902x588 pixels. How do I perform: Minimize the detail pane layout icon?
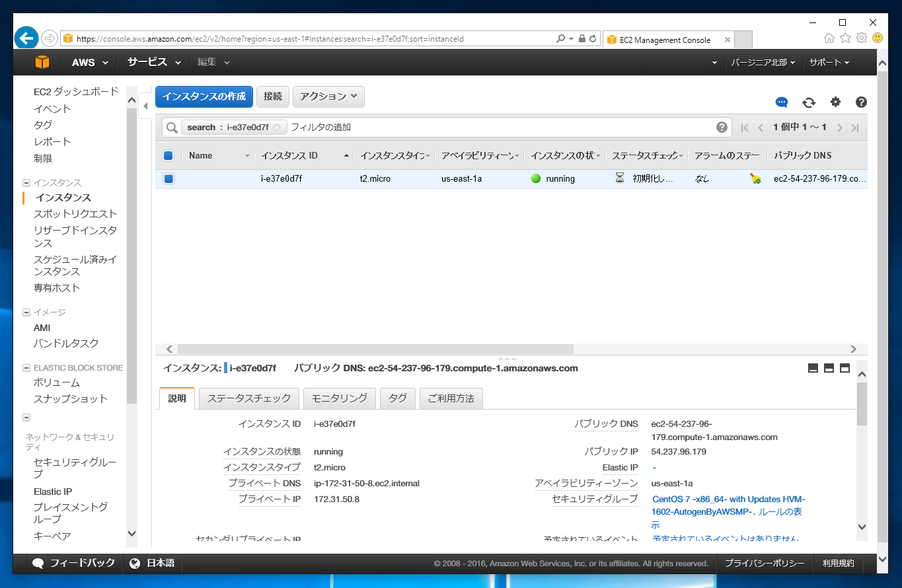point(813,369)
